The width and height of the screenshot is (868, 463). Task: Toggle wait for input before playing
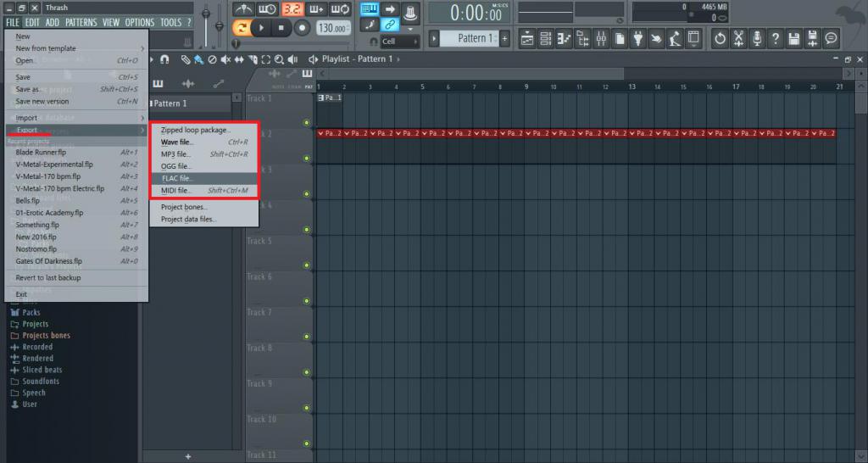click(267, 8)
